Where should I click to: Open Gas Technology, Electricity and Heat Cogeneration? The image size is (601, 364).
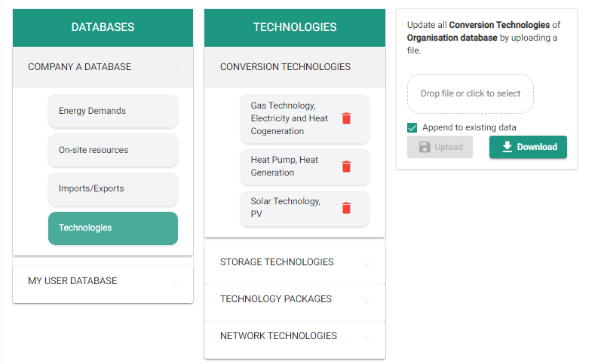290,118
